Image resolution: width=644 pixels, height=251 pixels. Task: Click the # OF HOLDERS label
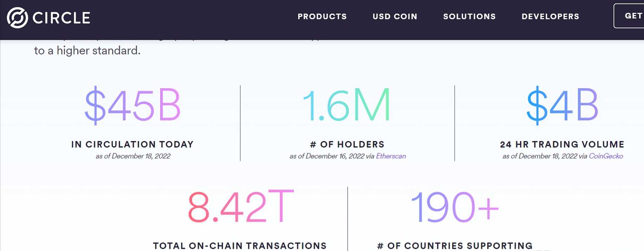tap(347, 144)
